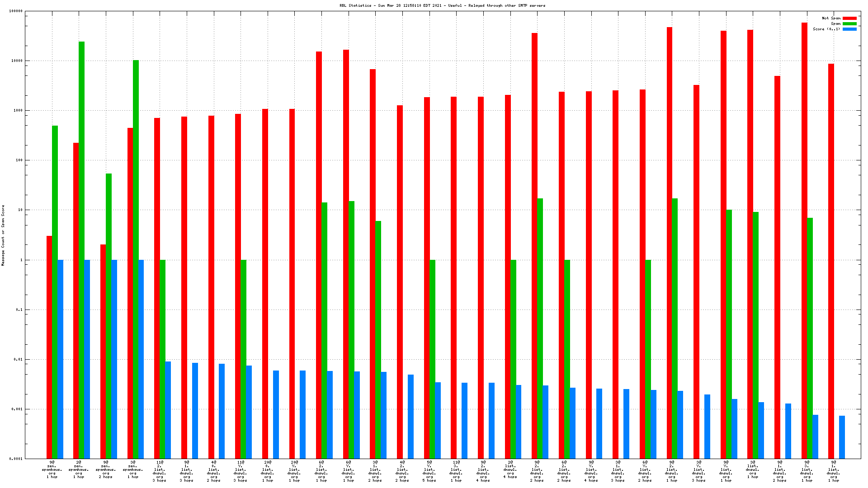The height and width of the screenshot is (488, 868).
Task: Click the blue Score (0..1) legend swatch
Action: tap(849, 29)
